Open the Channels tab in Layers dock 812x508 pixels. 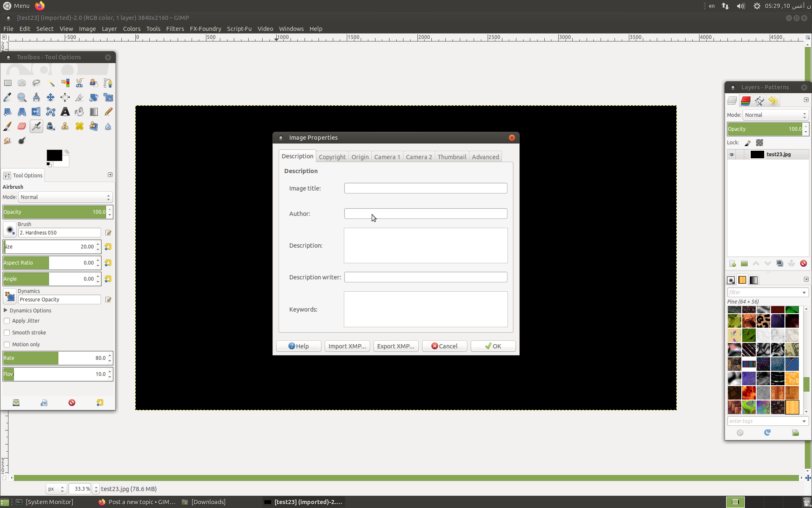(746, 101)
